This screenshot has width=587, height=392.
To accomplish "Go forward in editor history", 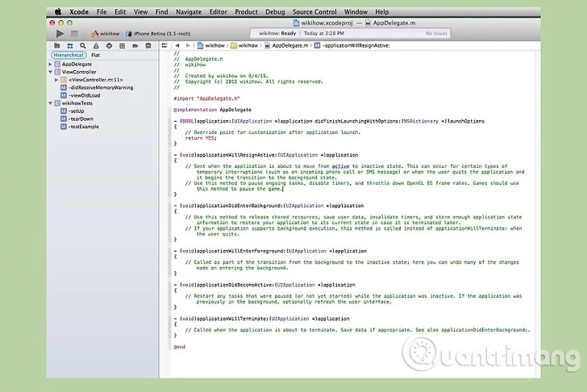I will (188, 45).
